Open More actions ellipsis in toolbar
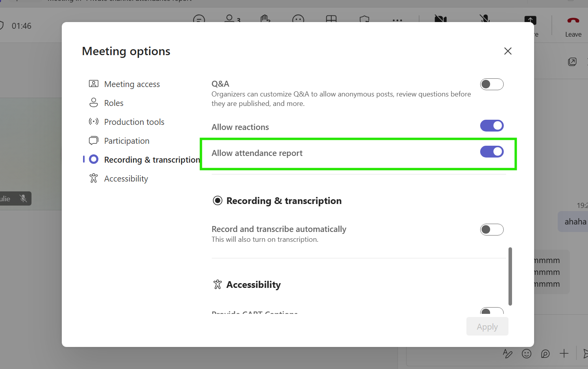The height and width of the screenshot is (369, 588). (x=398, y=20)
